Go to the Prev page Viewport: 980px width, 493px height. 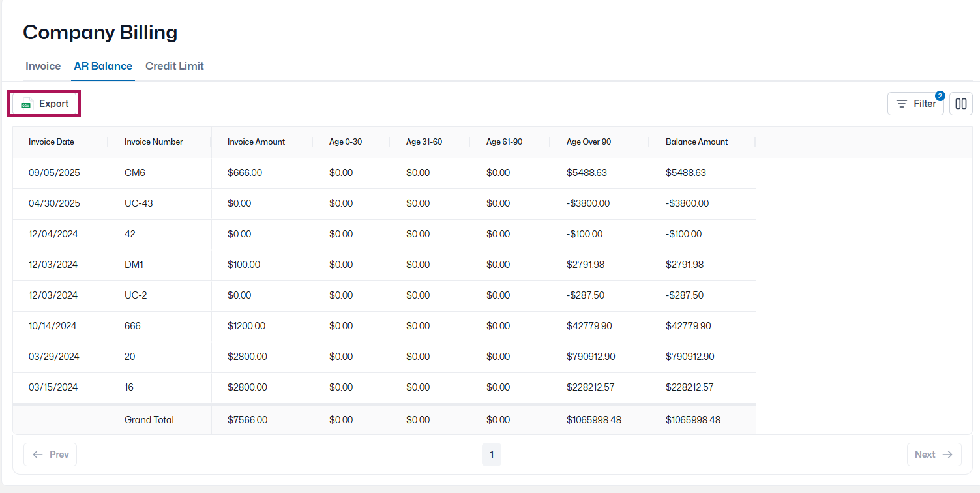[50, 455]
